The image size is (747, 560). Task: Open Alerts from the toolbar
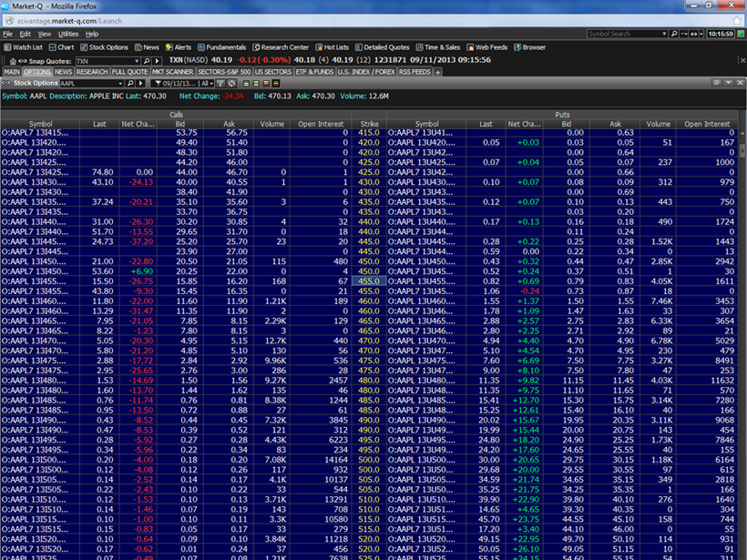tap(179, 47)
